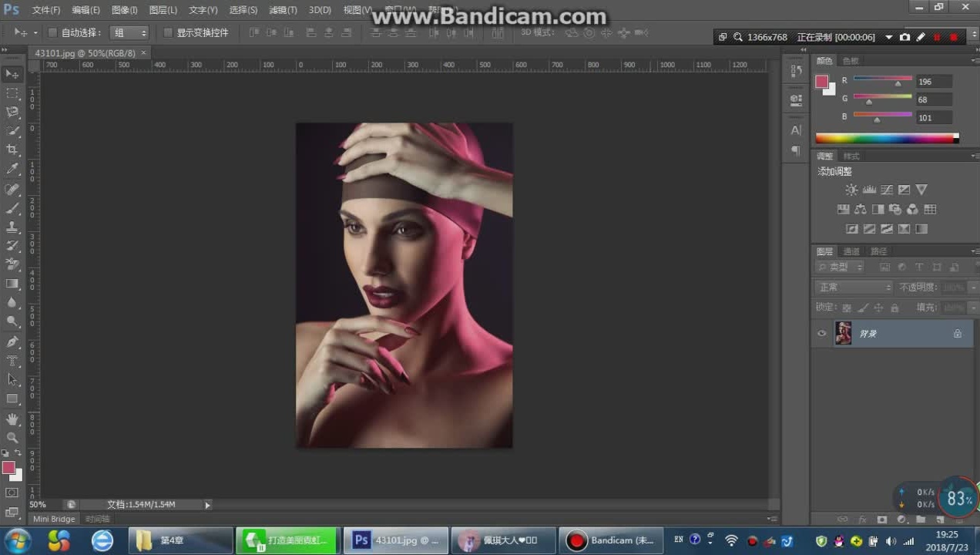Select the Eyedropper tool
Screen dimensions: 980x555
pyautogui.click(x=12, y=169)
